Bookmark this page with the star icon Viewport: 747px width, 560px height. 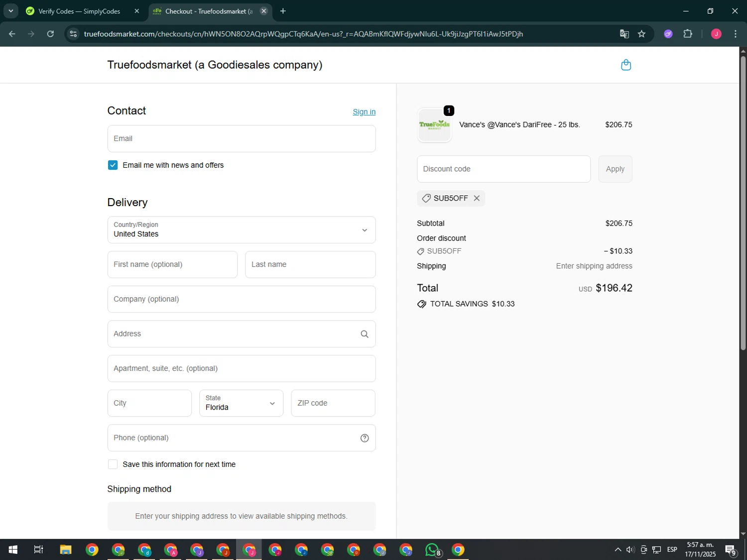pos(641,34)
